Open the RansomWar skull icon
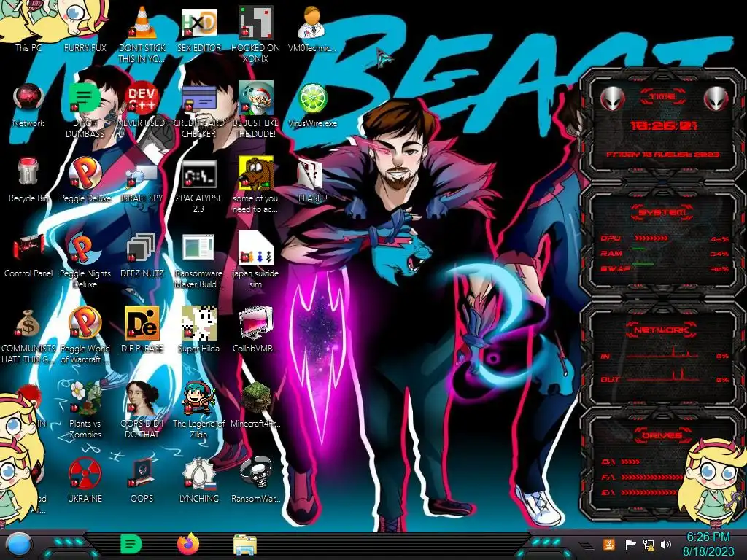This screenshot has width=747, height=560. (255, 472)
